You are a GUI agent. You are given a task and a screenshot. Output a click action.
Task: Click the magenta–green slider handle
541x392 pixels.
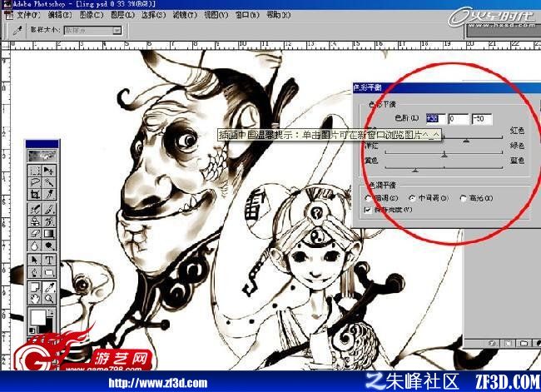click(x=444, y=156)
